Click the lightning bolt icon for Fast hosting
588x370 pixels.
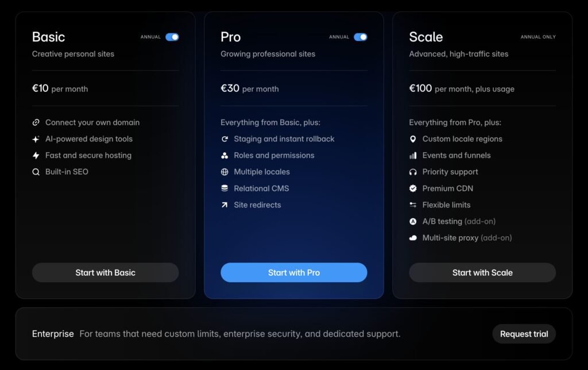(36, 155)
